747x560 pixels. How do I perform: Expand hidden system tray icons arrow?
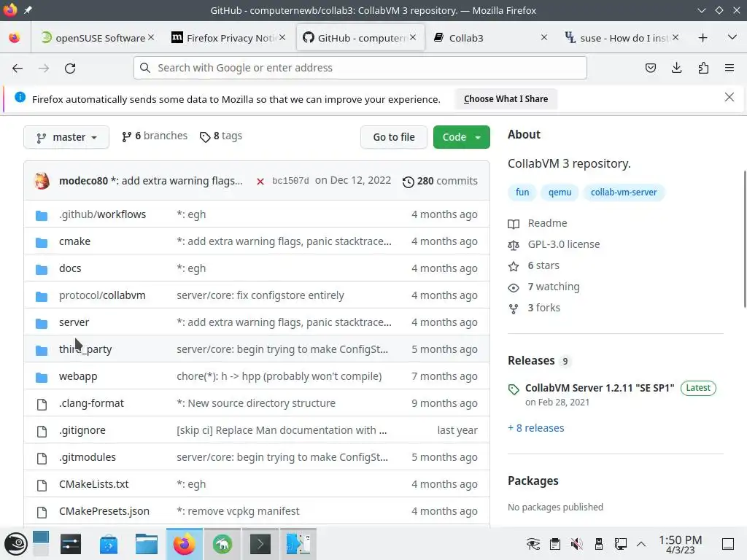coord(641,544)
